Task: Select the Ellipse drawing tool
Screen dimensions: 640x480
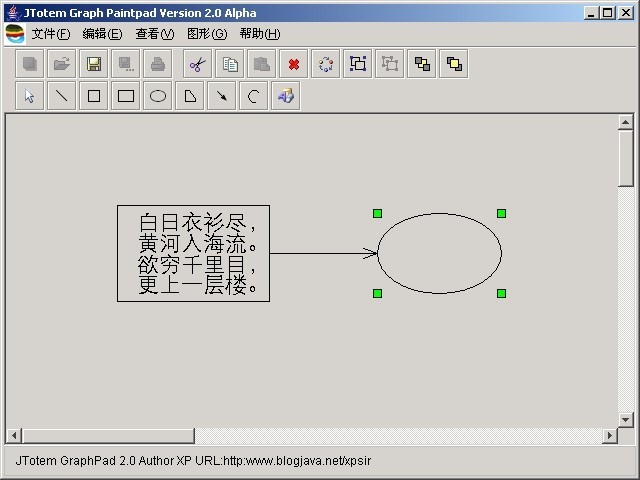Action: (158, 96)
